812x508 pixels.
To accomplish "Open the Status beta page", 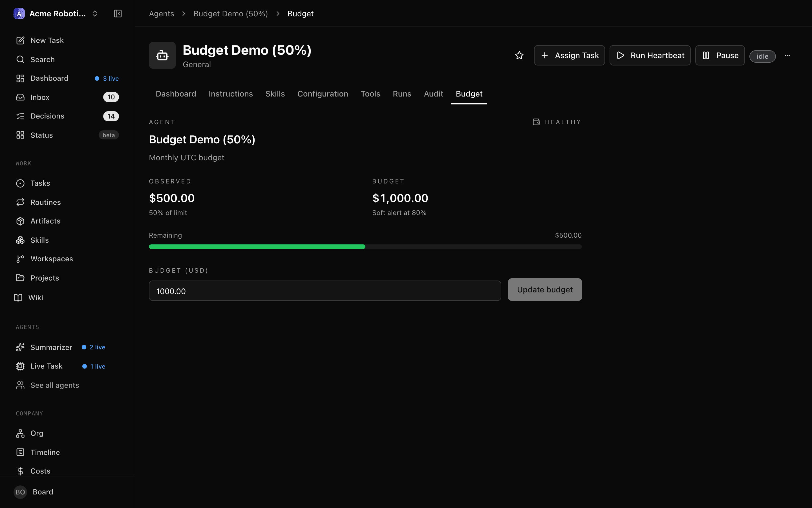I will click(x=67, y=135).
